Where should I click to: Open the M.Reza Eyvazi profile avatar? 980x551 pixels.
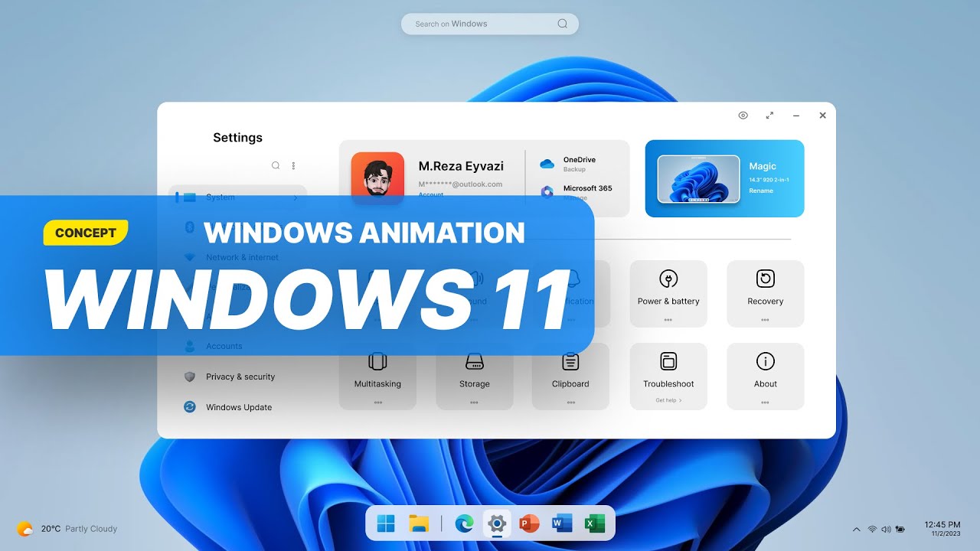click(377, 178)
